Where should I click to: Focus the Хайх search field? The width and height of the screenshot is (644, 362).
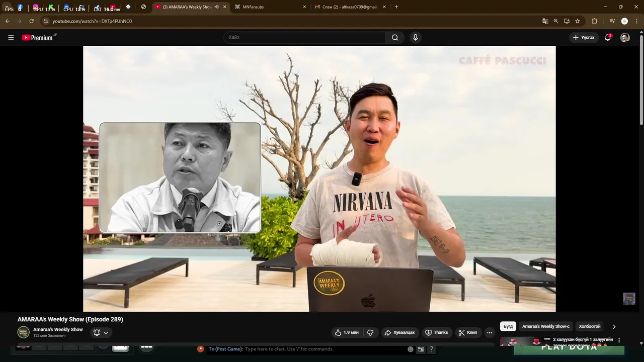pyautogui.click(x=304, y=38)
